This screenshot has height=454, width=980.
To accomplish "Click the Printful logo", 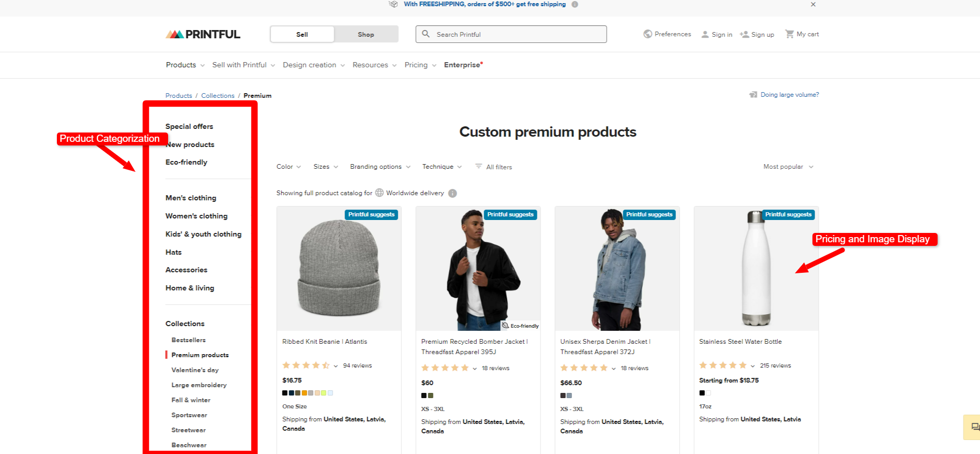I will [x=203, y=34].
